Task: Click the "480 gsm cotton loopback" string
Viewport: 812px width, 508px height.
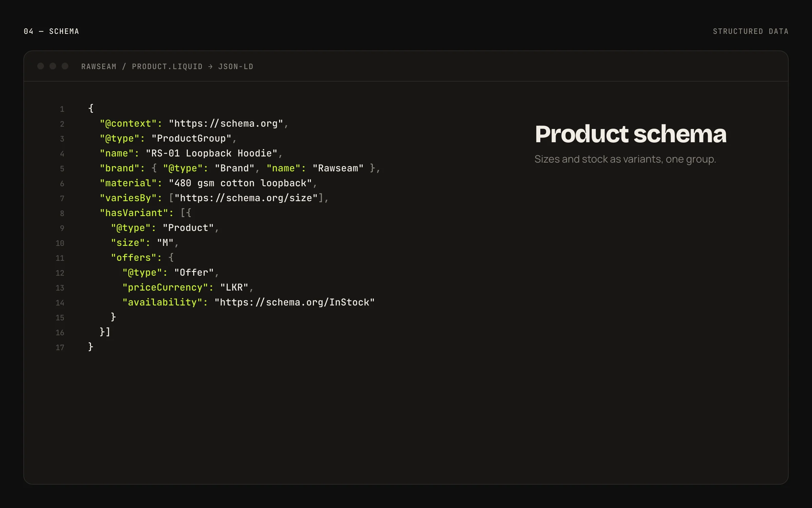Action: click(x=240, y=183)
